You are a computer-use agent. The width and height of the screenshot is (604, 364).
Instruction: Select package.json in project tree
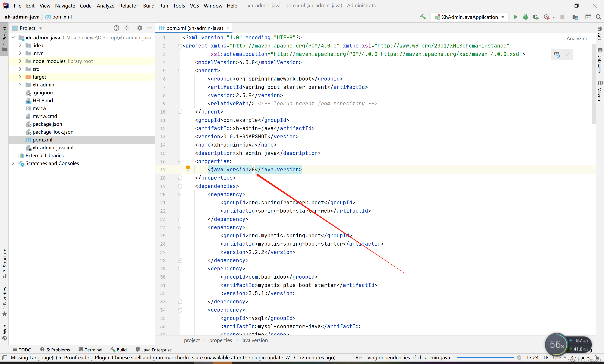click(47, 124)
